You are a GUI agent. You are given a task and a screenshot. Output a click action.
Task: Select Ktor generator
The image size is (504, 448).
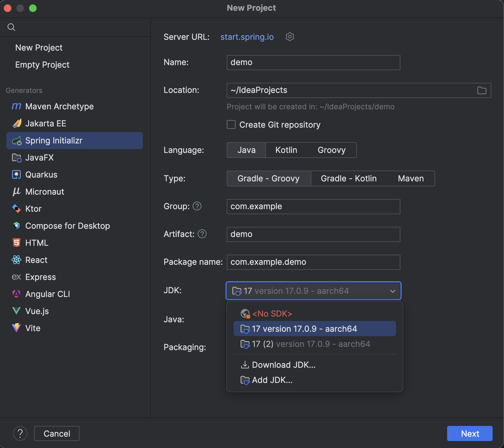click(x=75, y=209)
